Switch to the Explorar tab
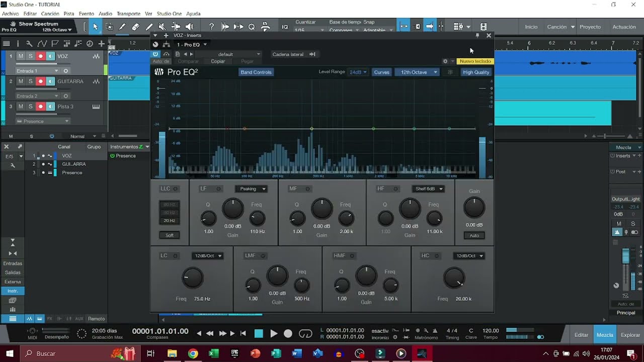Viewport: 644px width, 362px height. [x=630, y=335]
